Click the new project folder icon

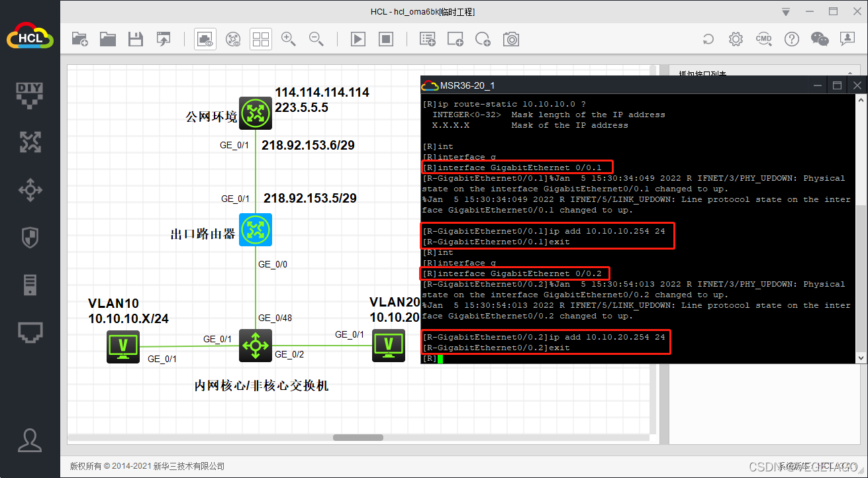point(79,40)
